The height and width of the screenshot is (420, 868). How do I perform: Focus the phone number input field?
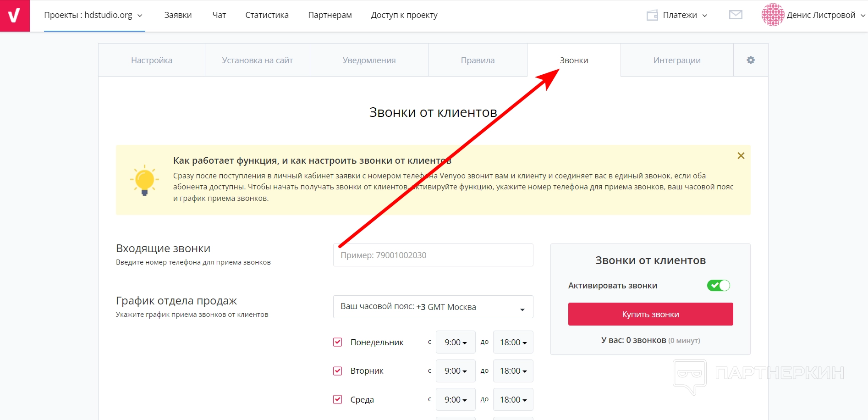(x=433, y=255)
